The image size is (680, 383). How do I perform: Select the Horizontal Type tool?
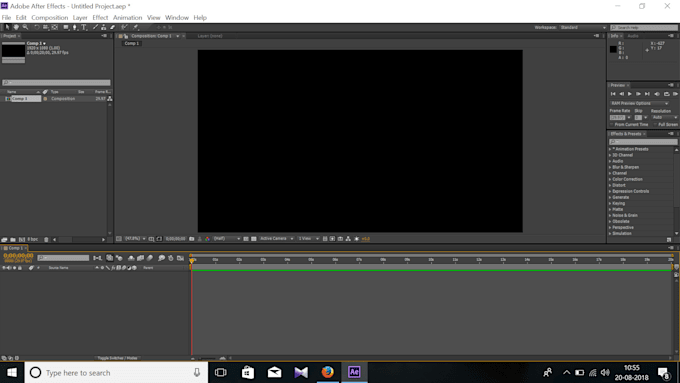[84, 27]
